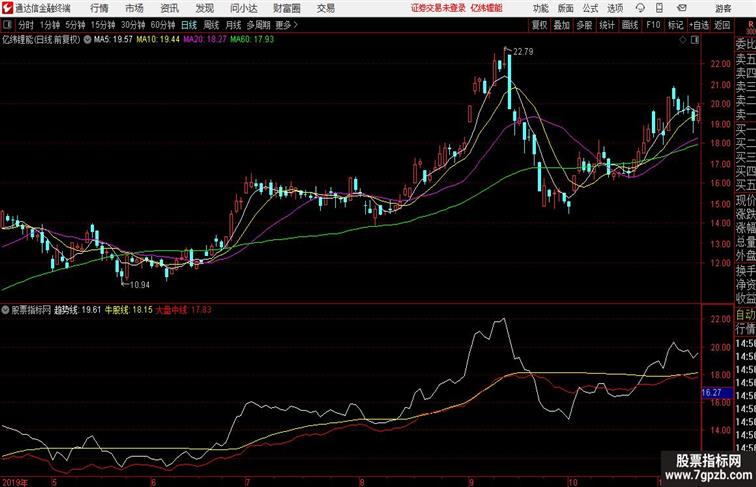Select the 60分钟 period
The width and height of the screenshot is (756, 487).
pos(163,25)
